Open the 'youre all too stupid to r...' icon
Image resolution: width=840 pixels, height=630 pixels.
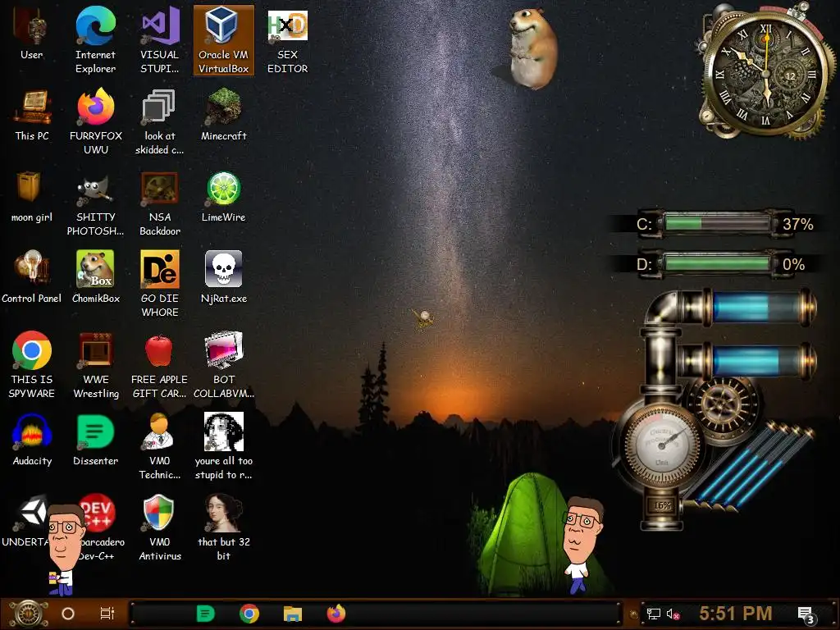tap(223, 445)
